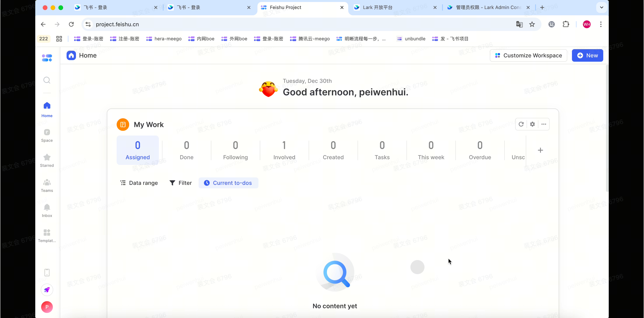Open the user avatar P menu
Screen dimensions: 644x318
tap(47, 307)
